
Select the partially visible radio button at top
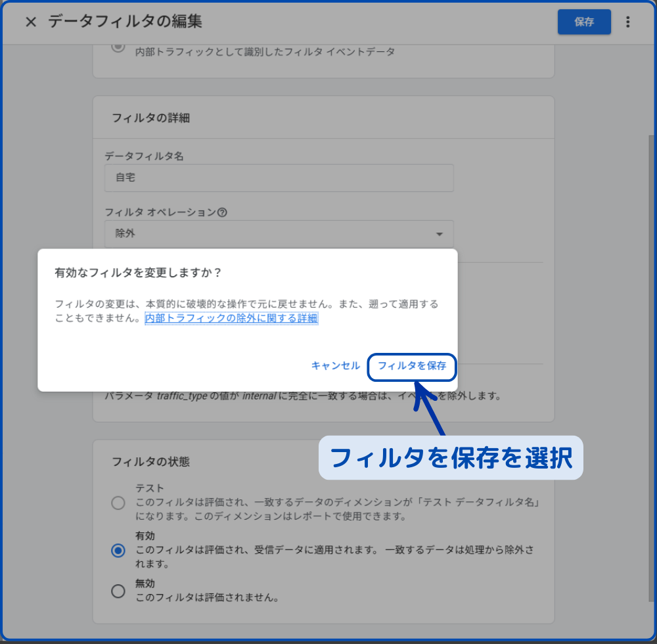118,47
